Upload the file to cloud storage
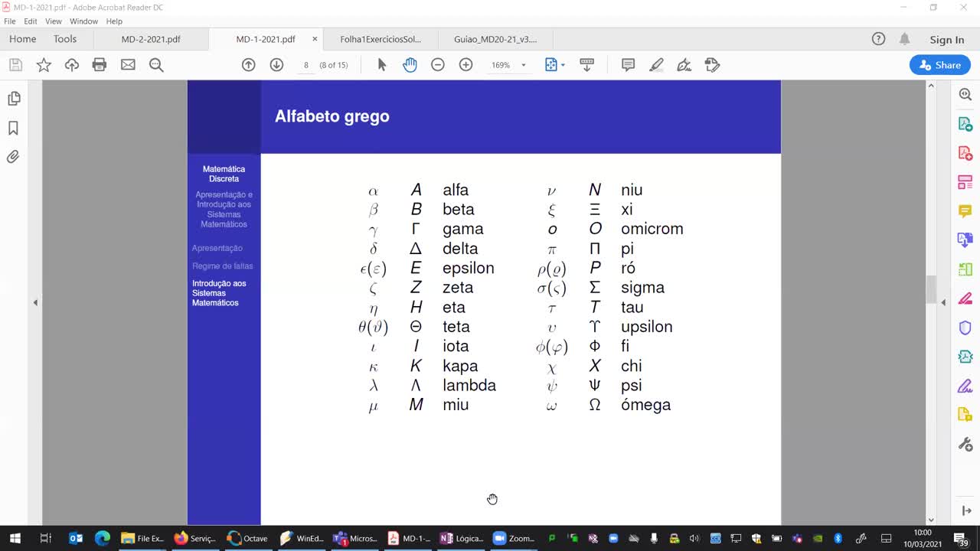980x551 pixels. 72,65
